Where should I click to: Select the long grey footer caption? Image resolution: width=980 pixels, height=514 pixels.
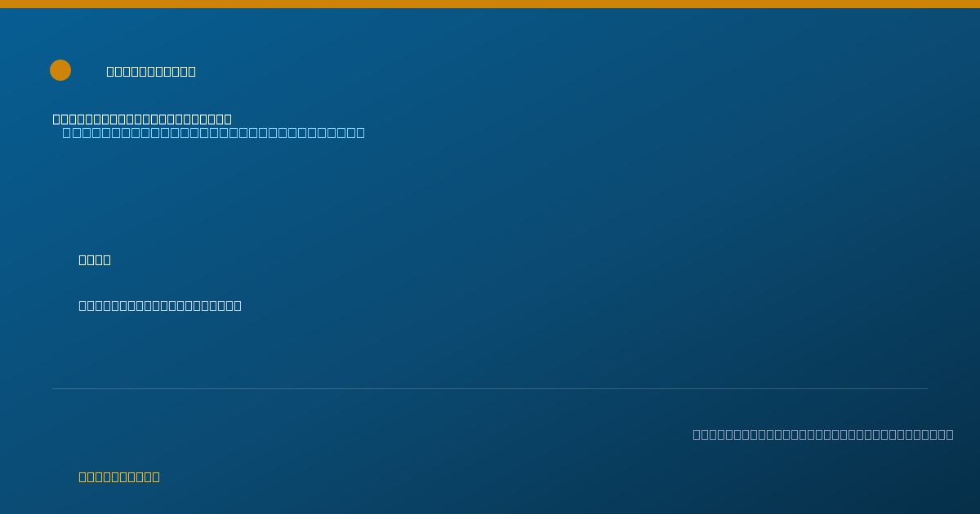pyautogui.click(x=823, y=434)
